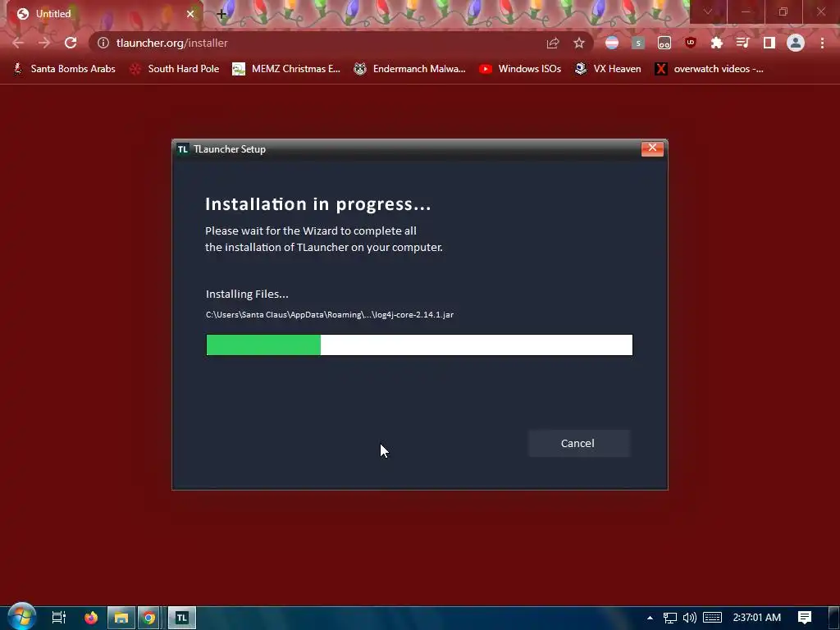840x630 pixels.
Task: Click the TL logo in Setup title bar
Action: coord(183,149)
